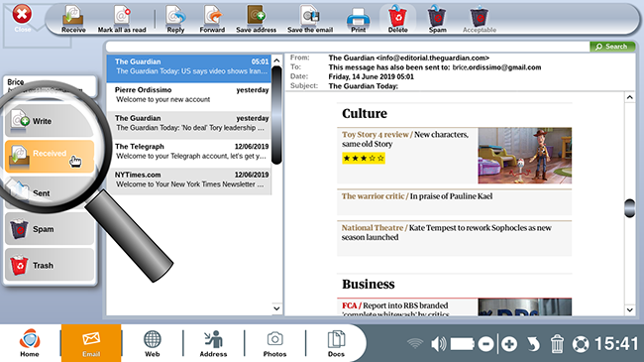Click the volume speaker icon
The width and height of the screenshot is (644, 362).
pos(438,343)
